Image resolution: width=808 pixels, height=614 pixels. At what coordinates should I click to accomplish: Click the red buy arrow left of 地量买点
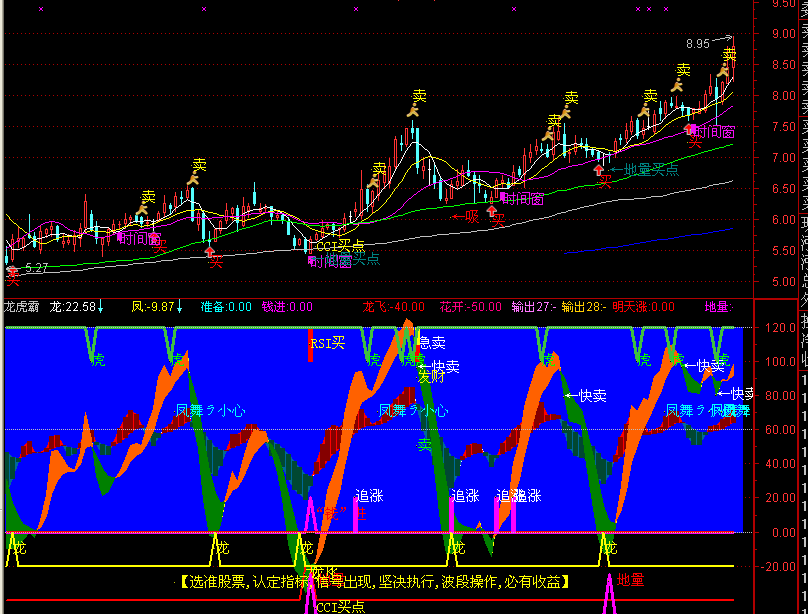coord(599,169)
